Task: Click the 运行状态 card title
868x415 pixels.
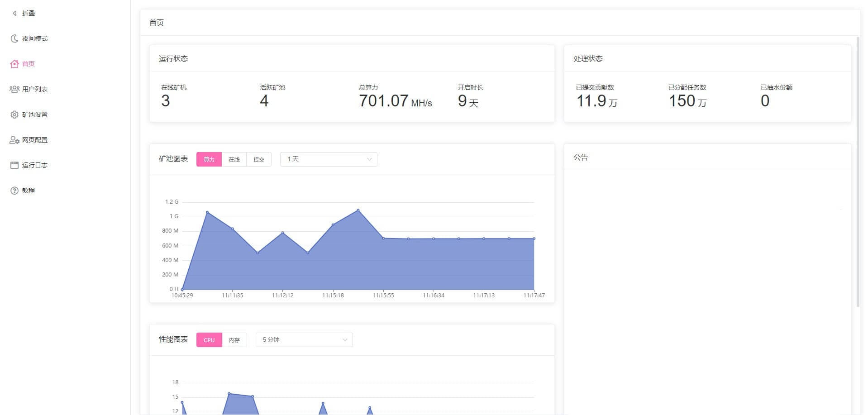Action: click(x=173, y=58)
